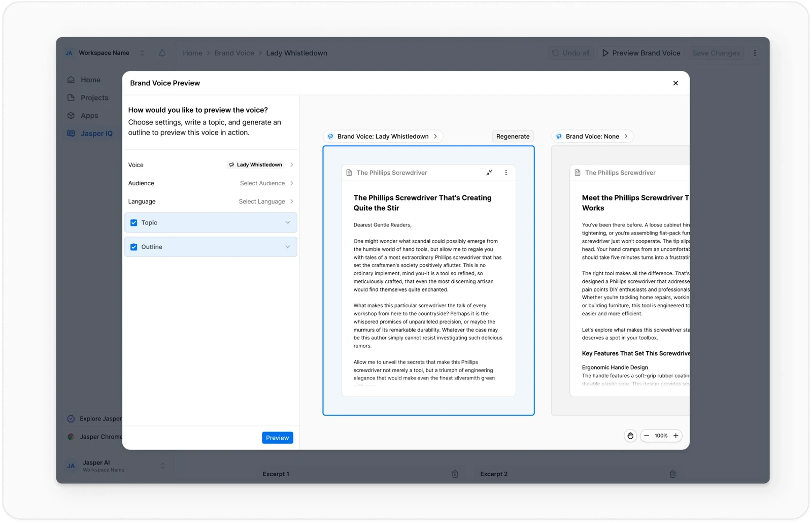Uncheck the Outline checkbox
The width and height of the screenshot is (812, 523).
point(134,247)
